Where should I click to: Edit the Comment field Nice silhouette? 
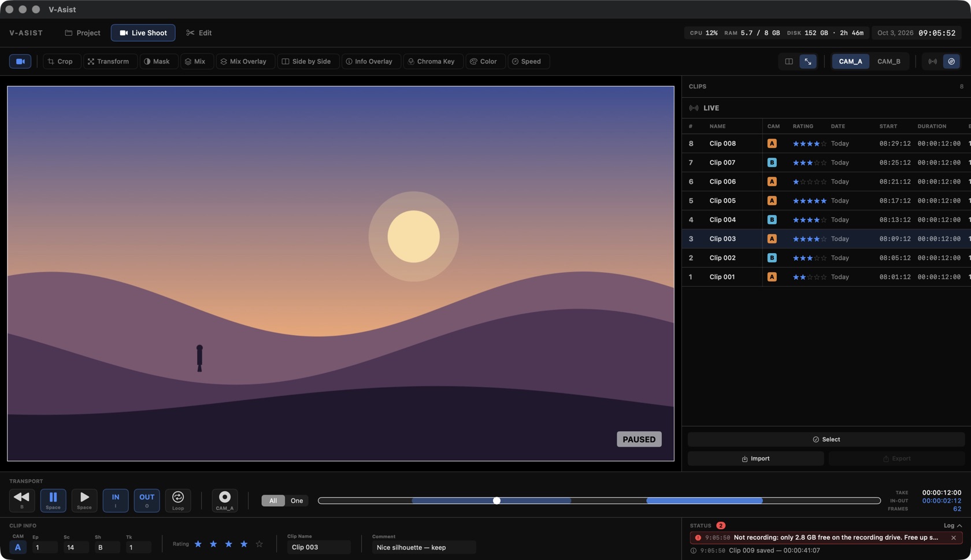(x=424, y=547)
